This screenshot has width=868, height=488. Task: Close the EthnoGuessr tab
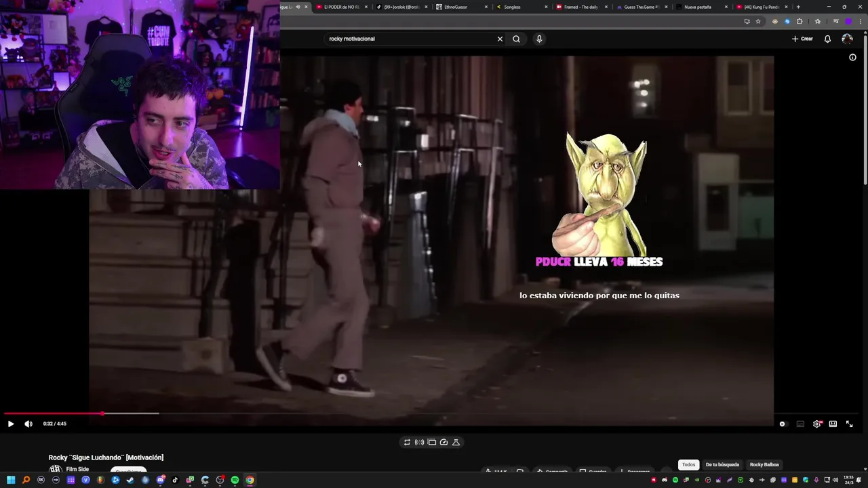click(x=486, y=7)
